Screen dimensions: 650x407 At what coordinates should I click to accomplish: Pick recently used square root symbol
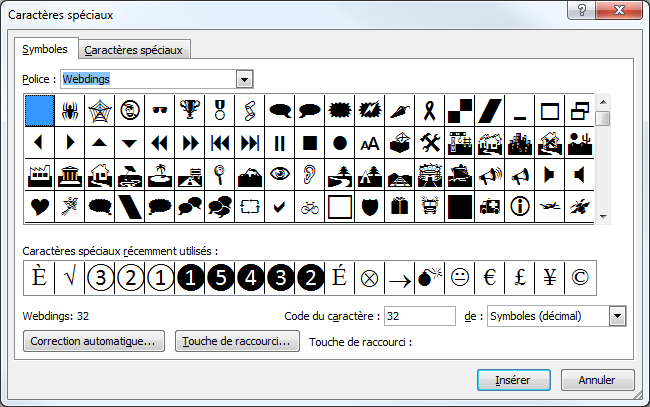coord(70,278)
